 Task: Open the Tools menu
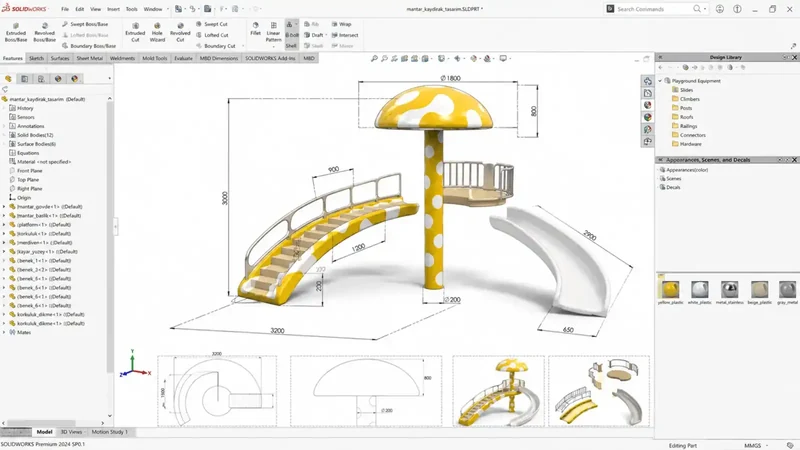(132, 9)
